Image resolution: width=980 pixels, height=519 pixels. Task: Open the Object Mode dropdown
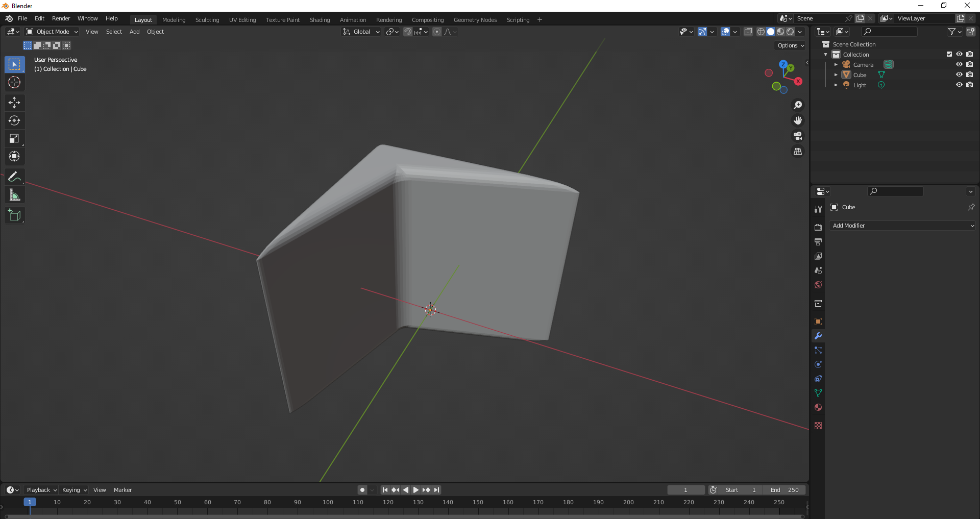coord(53,32)
